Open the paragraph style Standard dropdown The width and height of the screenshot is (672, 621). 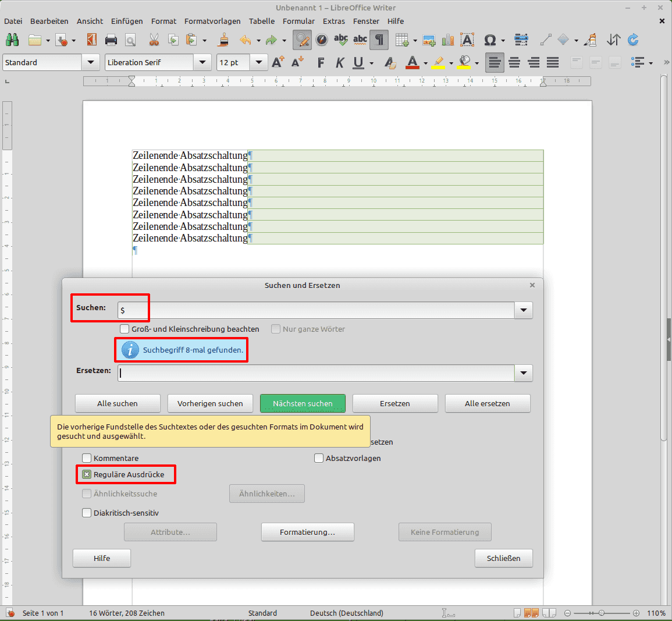pyautogui.click(x=90, y=63)
